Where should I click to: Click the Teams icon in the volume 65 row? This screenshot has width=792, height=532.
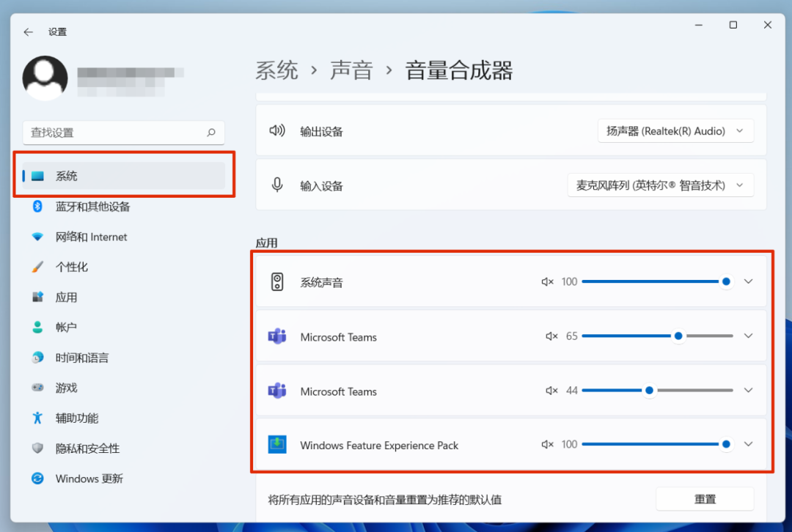(276, 336)
